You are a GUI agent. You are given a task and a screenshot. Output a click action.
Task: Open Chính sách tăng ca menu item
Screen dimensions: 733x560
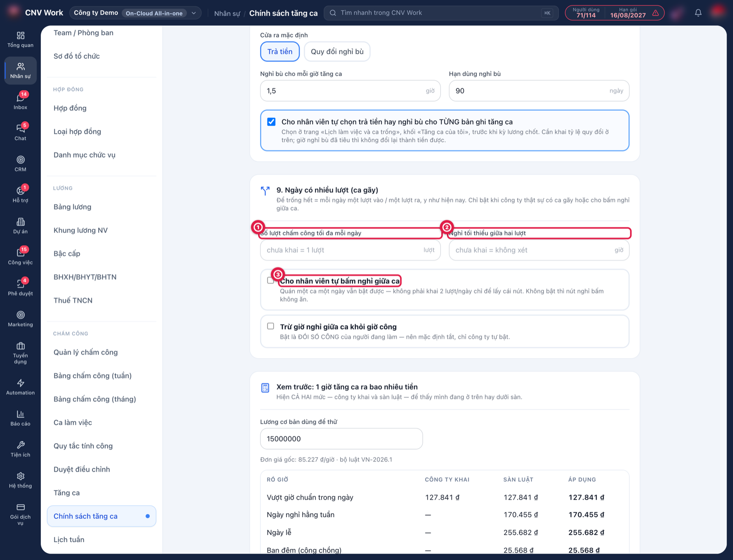coord(102,516)
